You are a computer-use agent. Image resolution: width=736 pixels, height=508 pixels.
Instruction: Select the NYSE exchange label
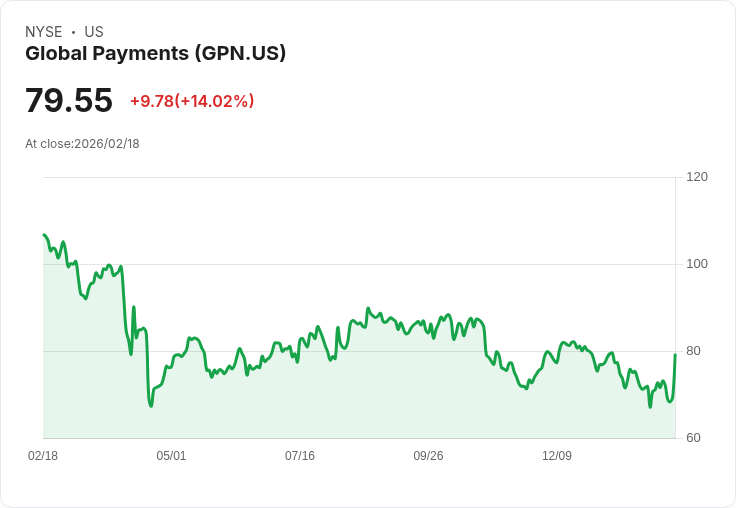pyautogui.click(x=44, y=32)
